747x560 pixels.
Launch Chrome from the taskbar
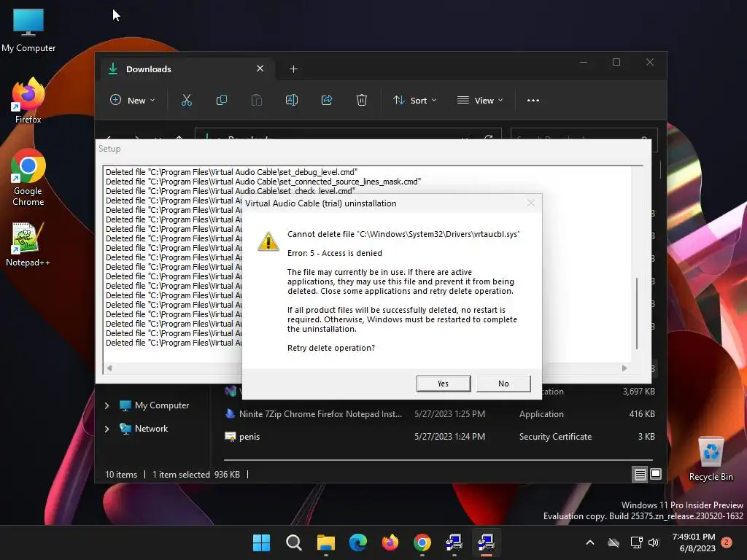[x=422, y=542]
